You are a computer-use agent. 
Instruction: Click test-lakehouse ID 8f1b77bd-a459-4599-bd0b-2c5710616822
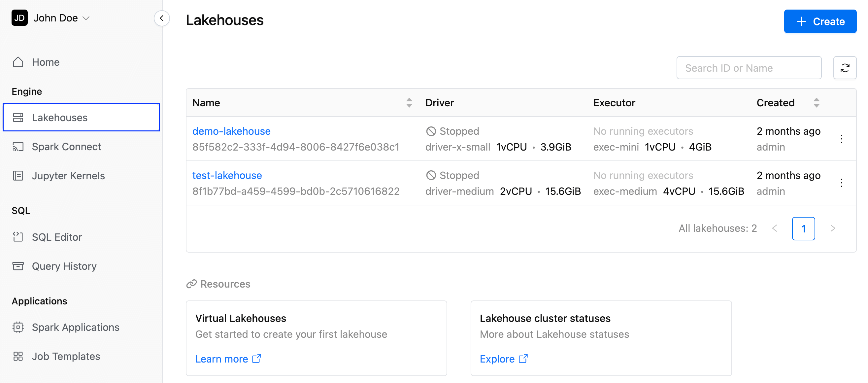295,191
